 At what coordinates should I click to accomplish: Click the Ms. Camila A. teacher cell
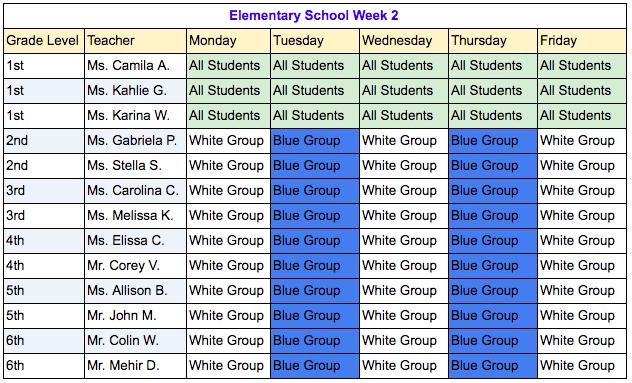click(135, 66)
